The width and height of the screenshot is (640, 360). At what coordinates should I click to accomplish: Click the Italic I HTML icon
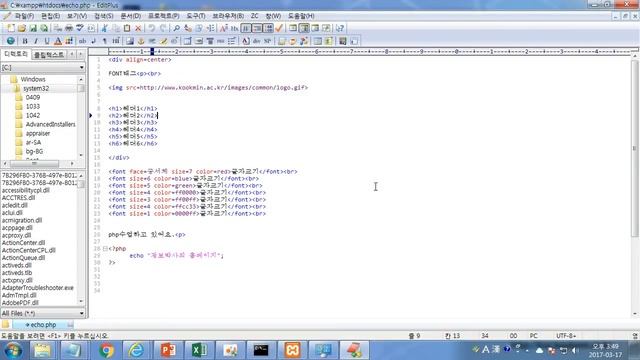click(x=36, y=41)
